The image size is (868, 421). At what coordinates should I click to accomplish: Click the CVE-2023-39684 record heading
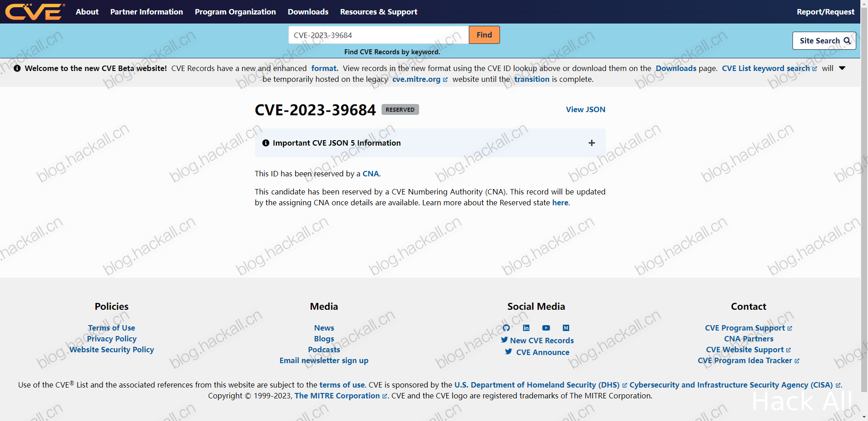click(315, 110)
